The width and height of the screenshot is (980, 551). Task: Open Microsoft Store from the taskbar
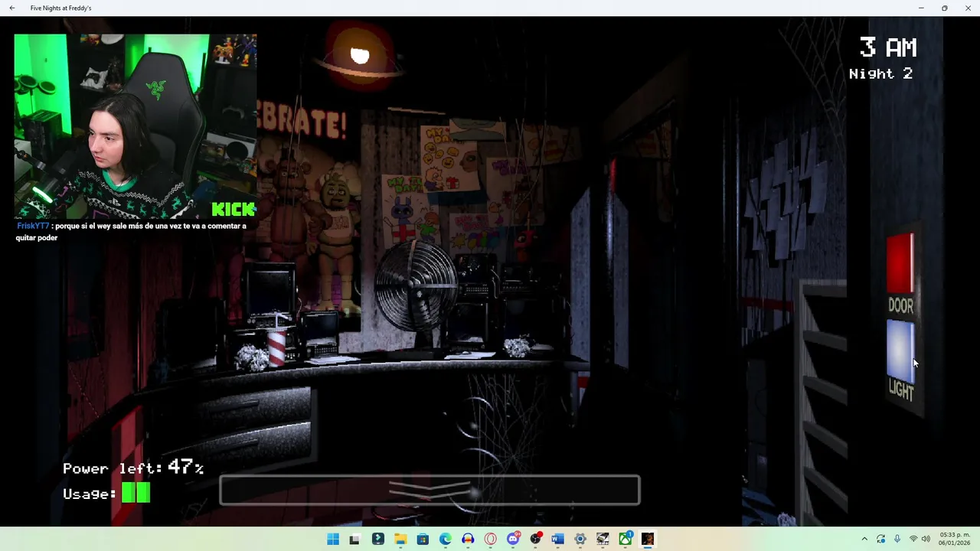423,540
